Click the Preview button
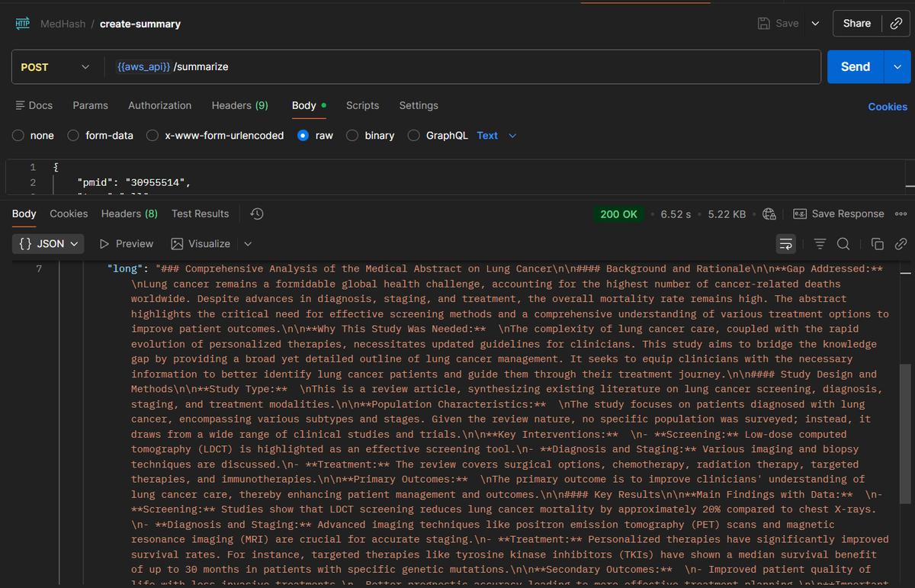Viewport: 915px width, 588px height. 127,244
